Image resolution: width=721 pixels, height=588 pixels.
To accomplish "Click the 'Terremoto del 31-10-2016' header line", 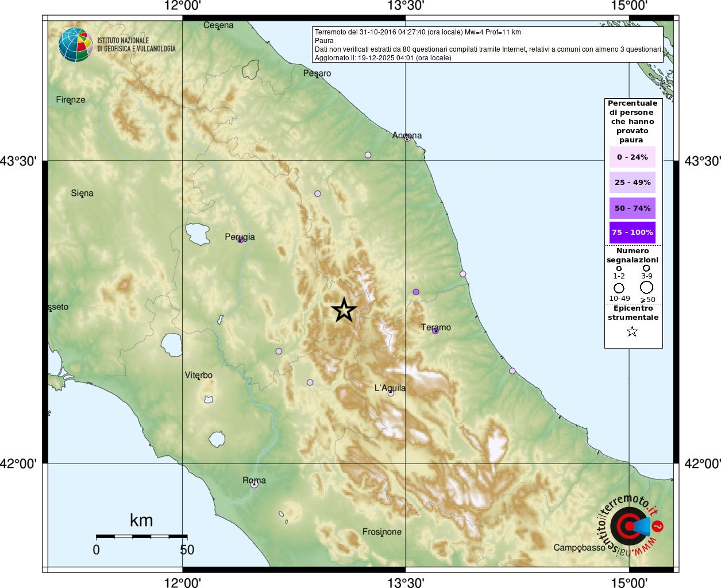I will tap(418, 32).
